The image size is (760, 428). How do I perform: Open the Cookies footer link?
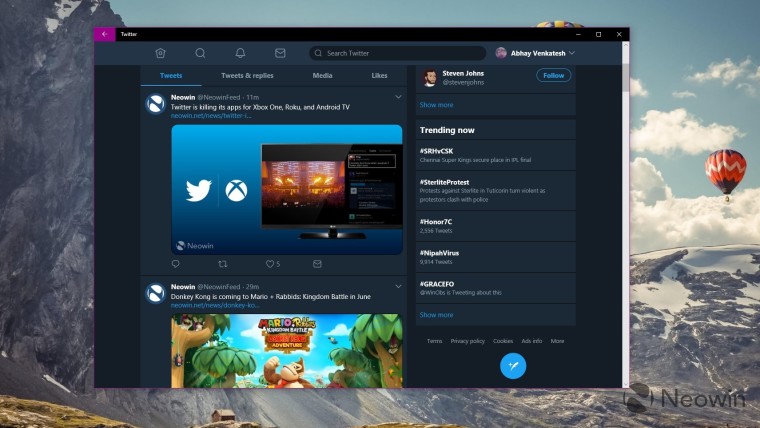(503, 341)
